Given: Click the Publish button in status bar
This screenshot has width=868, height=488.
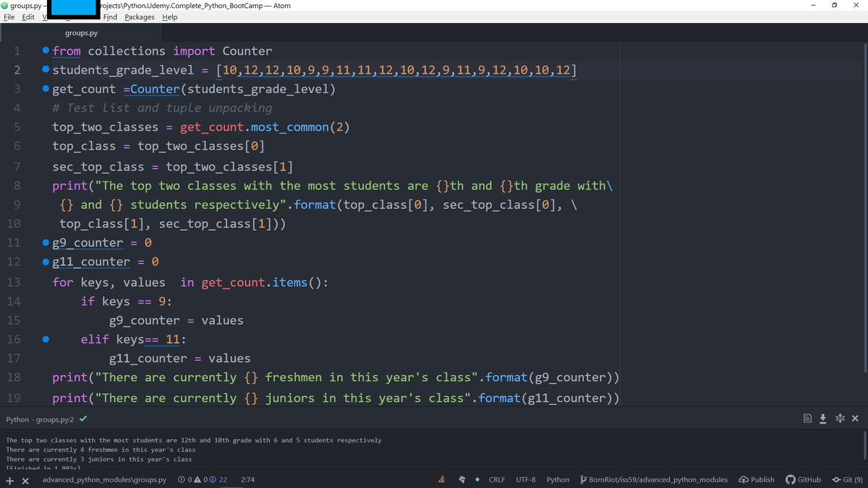Looking at the screenshot, I should tap(757, 480).
